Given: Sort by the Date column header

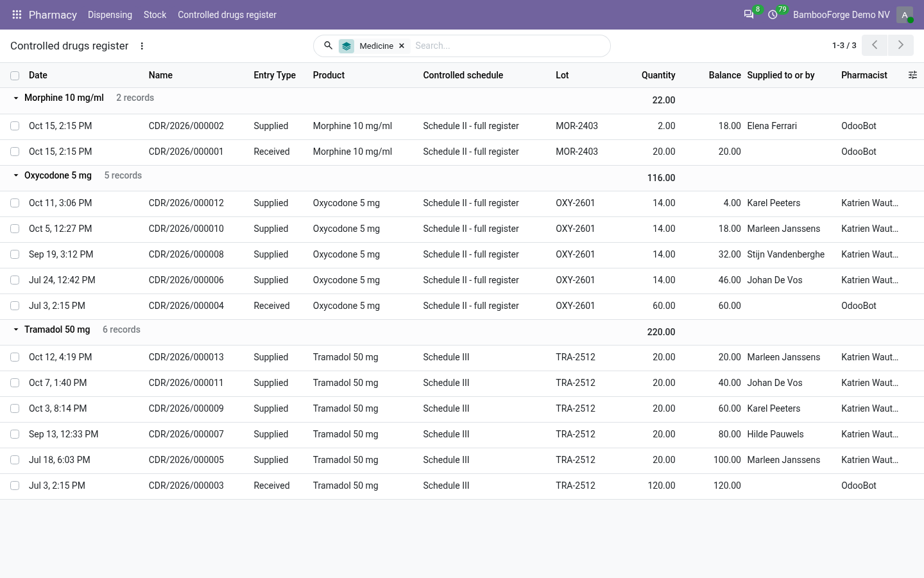Looking at the screenshot, I should [38, 75].
